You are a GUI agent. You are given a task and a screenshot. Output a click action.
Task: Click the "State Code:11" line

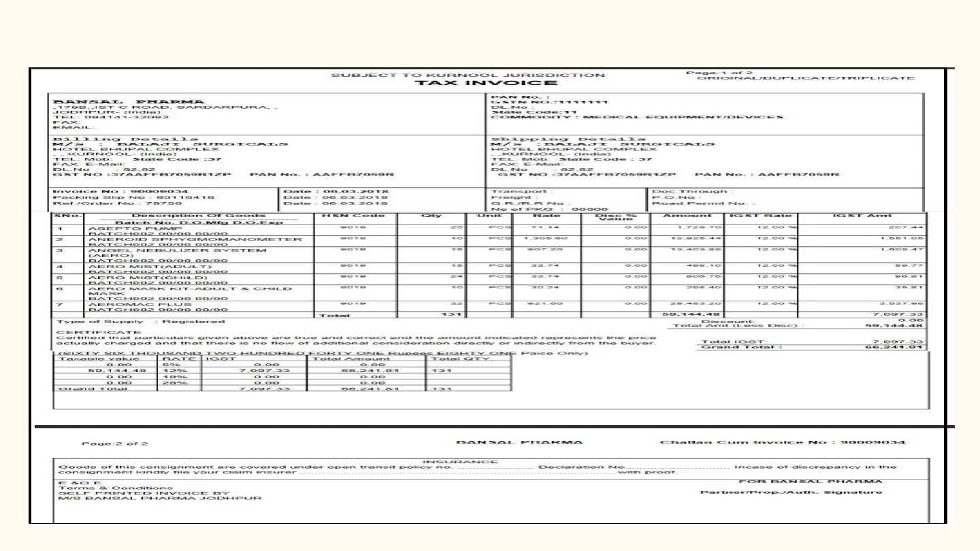pos(534,112)
